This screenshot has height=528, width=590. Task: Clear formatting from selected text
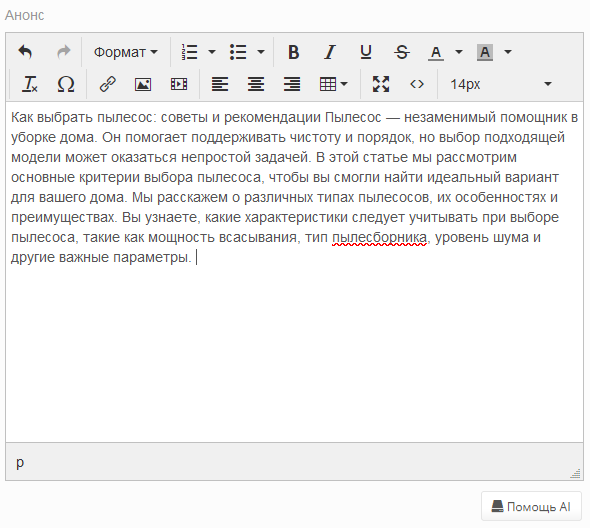(x=30, y=84)
